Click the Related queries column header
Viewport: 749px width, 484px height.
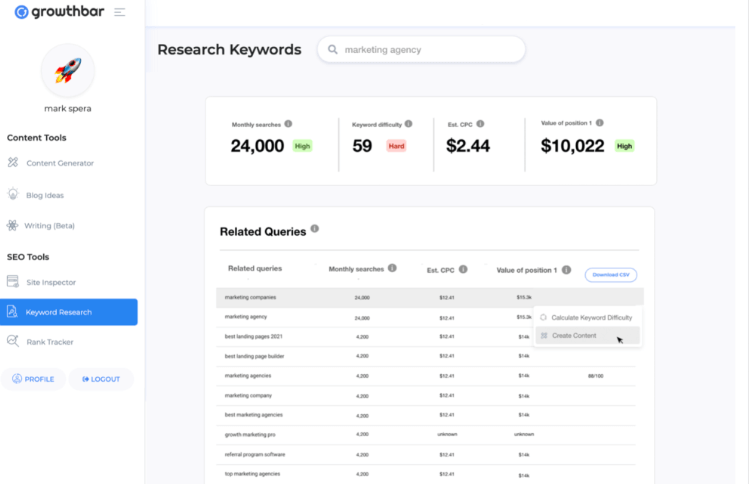(x=255, y=269)
